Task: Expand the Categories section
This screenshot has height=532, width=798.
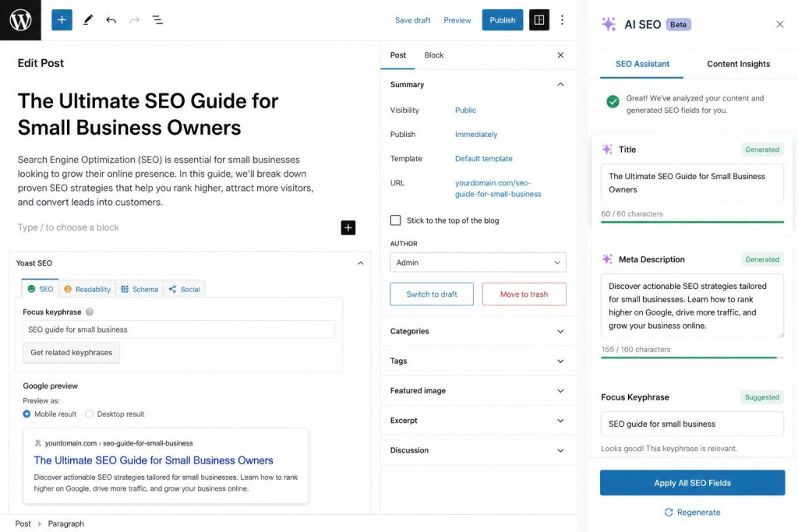Action: pos(478,331)
